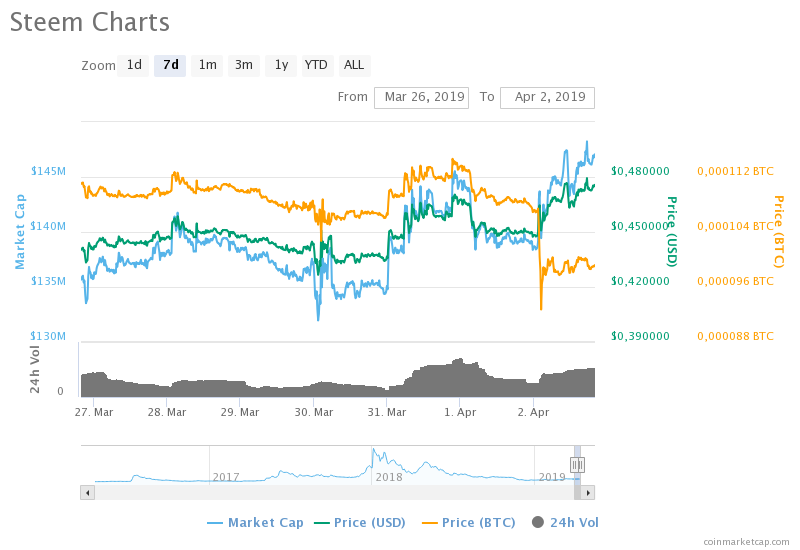The height and width of the screenshot is (550, 800).
Task: Click the 24h Vol axis title
Action: [35, 369]
